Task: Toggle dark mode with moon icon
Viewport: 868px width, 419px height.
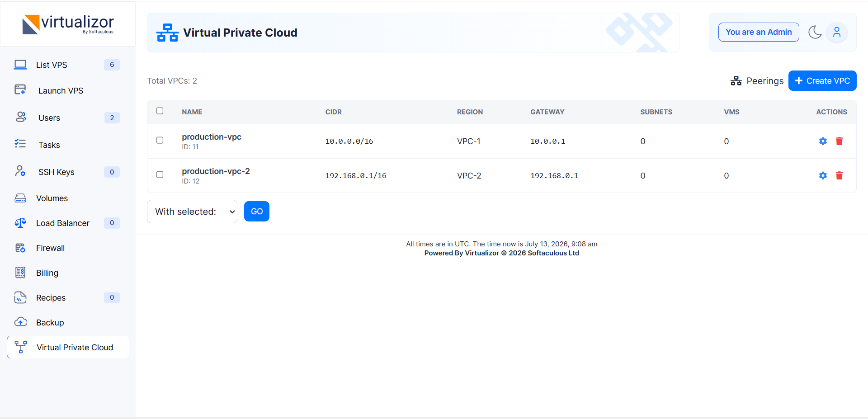Action: pos(815,32)
